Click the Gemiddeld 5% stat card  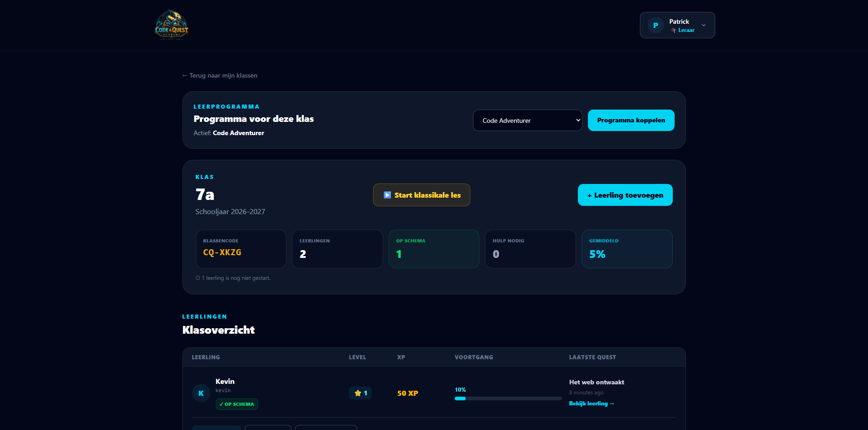pos(627,249)
